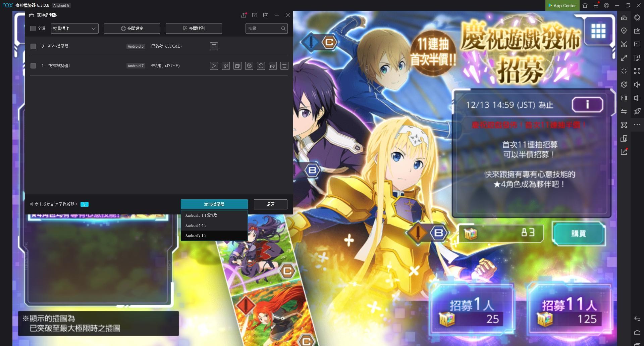Image resolution: width=644 pixels, height=346 pixels.
Task: Open the multi-instance windows icon in sidebar
Action: pos(624,138)
